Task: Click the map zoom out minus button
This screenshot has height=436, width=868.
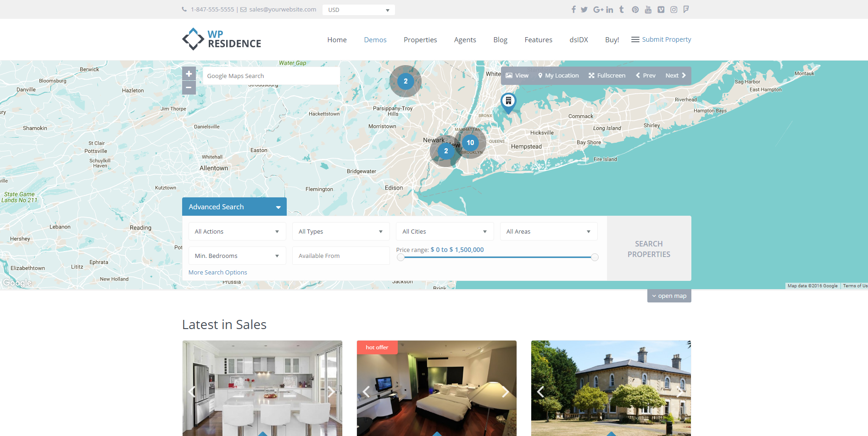Action: tap(189, 88)
